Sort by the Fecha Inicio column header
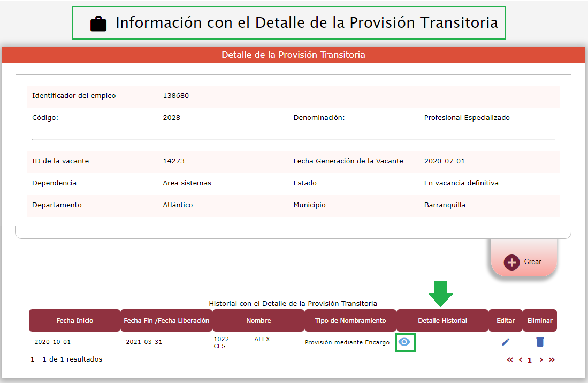The width and height of the screenshot is (588, 383). 74,320
